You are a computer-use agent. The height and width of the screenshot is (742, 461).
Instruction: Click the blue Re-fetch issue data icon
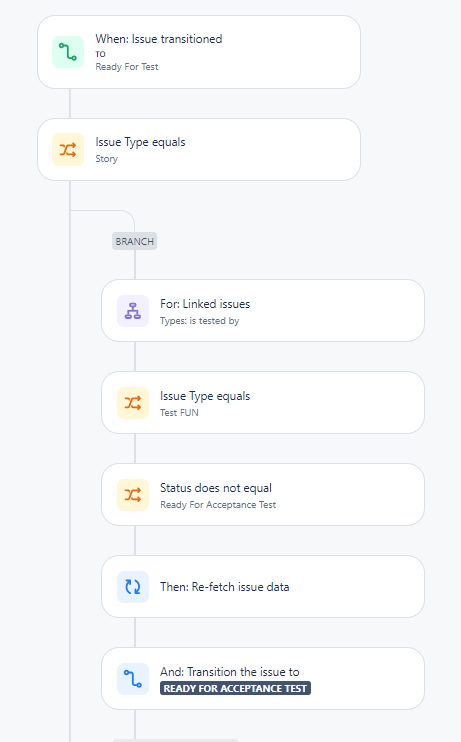pos(133,587)
